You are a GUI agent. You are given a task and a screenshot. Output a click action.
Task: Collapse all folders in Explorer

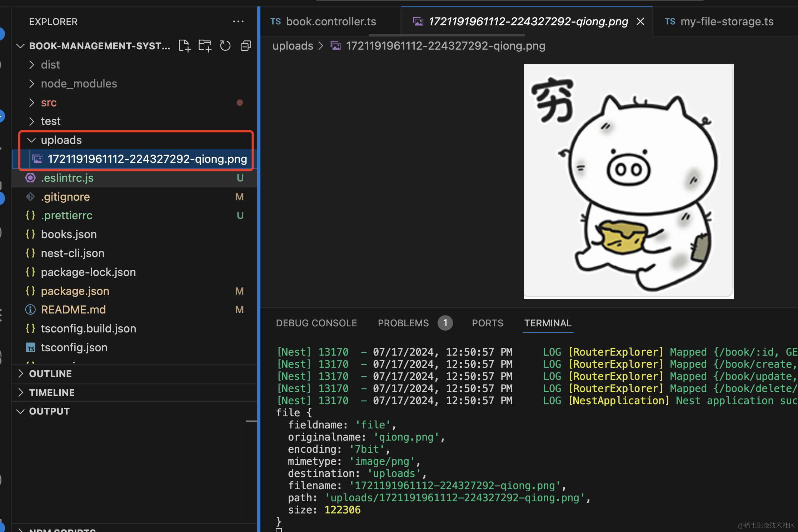click(x=246, y=46)
